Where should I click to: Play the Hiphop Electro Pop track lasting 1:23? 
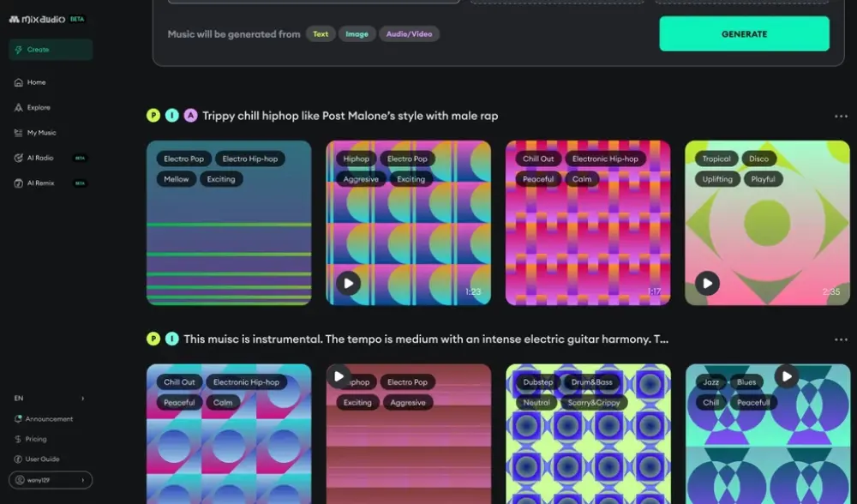pyautogui.click(x=348, y=283)
